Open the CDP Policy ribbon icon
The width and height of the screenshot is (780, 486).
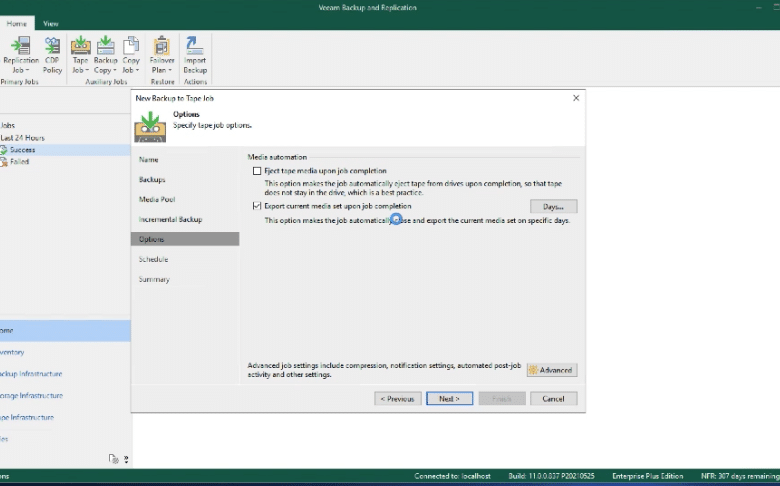52,45
